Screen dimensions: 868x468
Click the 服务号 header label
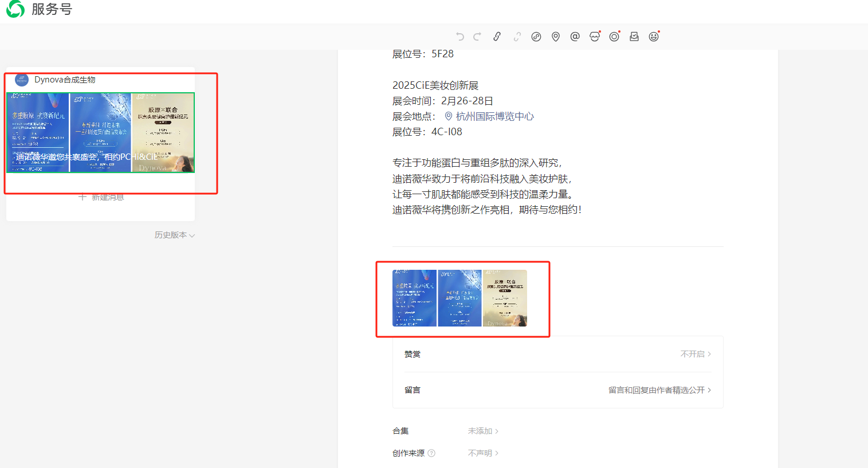point(52,9)
